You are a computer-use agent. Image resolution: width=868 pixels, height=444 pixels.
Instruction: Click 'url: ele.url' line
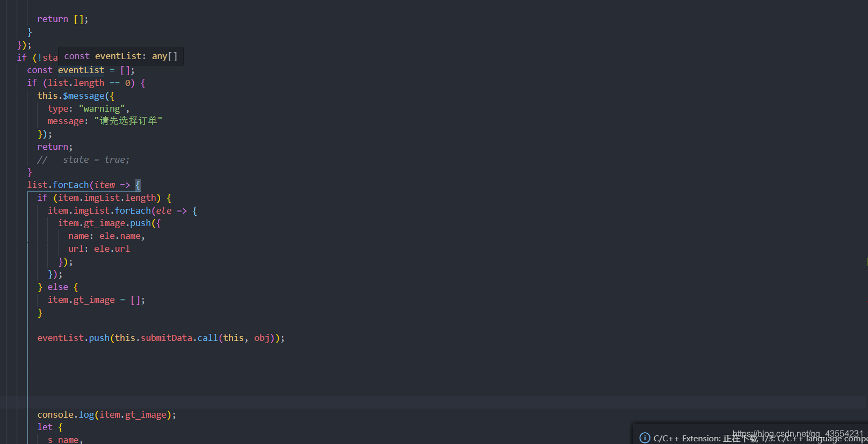[99, 249]
